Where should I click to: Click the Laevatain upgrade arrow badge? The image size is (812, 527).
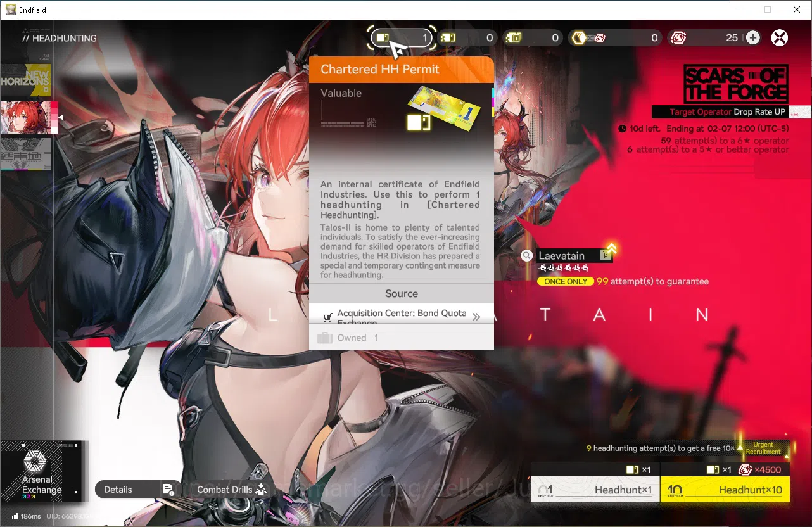pyautogui.click(x=611, y=249)
